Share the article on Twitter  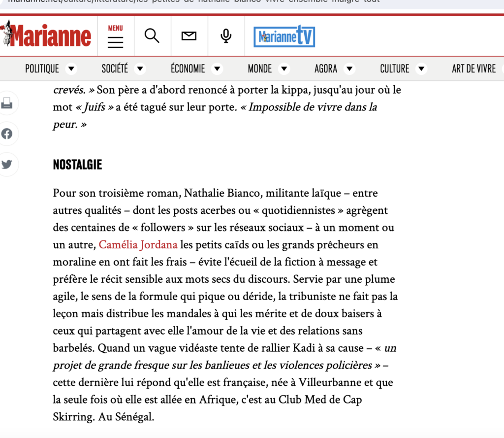pyautogui.click(x=7, y=164)
